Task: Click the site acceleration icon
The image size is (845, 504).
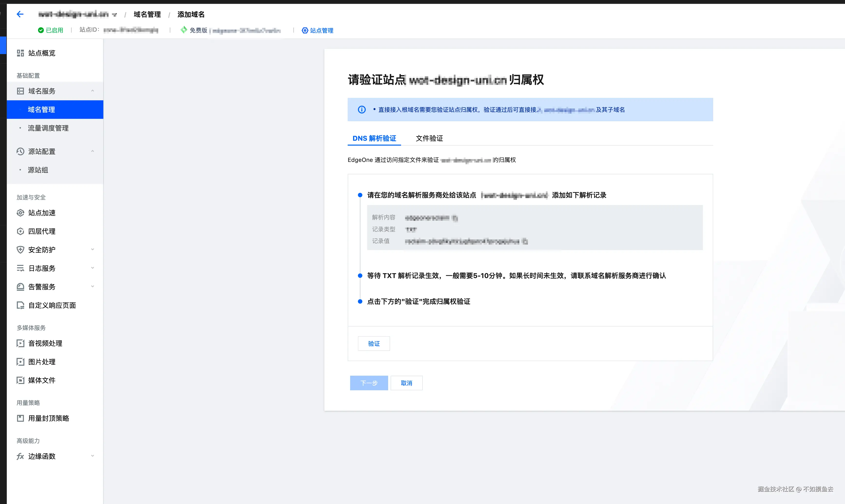Action: point(20,213)
